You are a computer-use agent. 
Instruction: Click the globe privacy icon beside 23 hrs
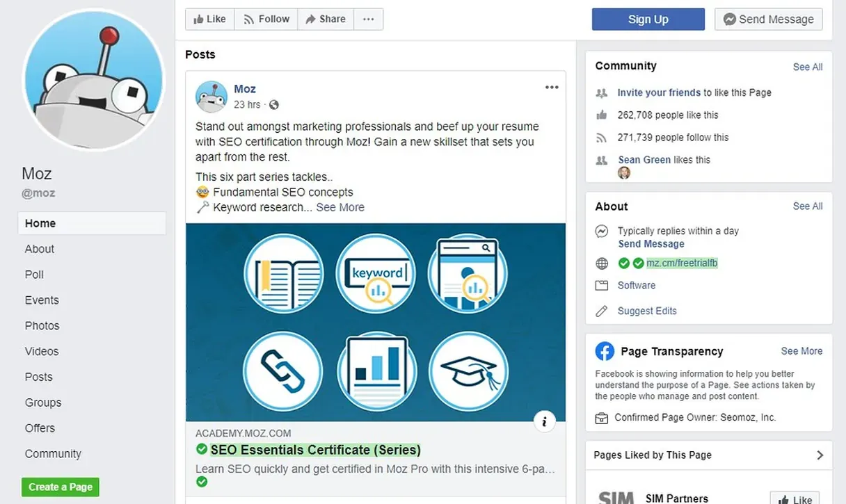click(274, 105)
